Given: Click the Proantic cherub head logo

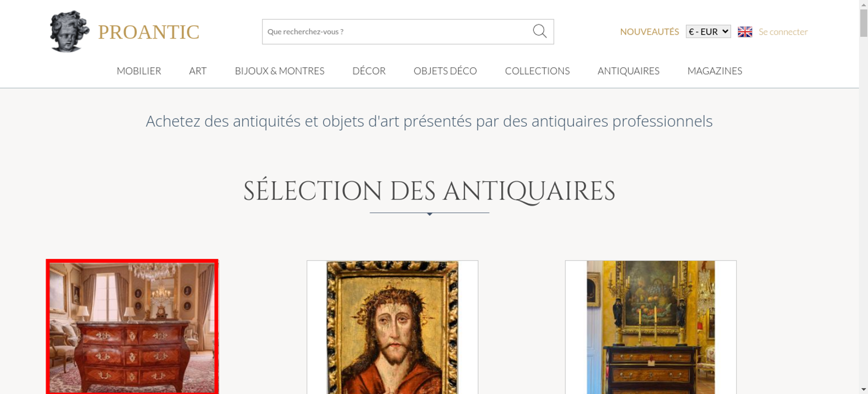Looking at the screenshot, I should (69, 32).
